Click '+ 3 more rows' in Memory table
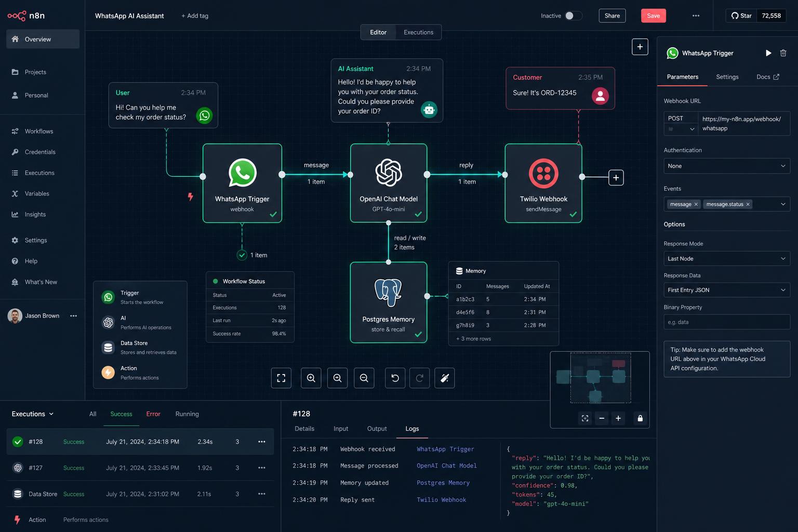 [x=473, y=339]
